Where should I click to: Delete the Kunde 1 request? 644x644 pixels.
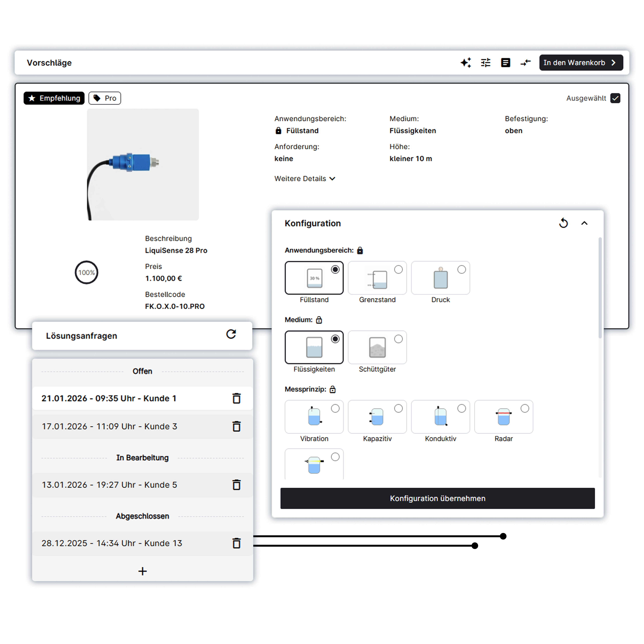(x=236, y=398)
